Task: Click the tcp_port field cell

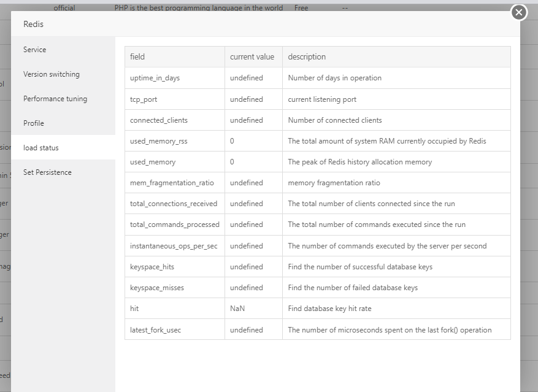Action: [144, 99]
